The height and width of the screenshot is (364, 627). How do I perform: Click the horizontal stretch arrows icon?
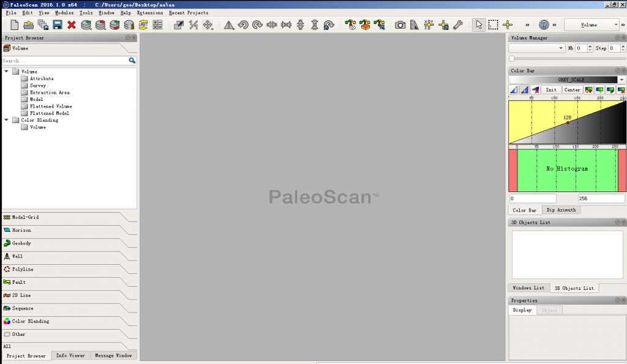(272, 24)
